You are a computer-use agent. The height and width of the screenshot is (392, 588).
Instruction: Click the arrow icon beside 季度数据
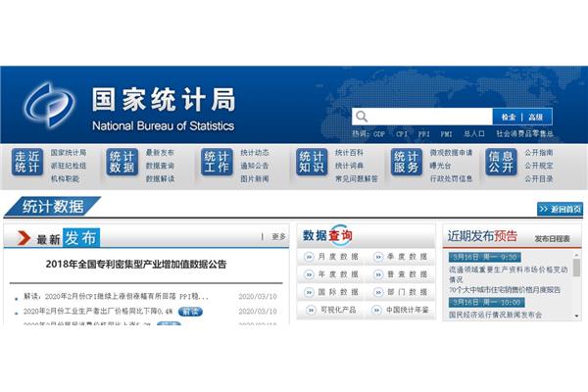[x=378, y=257]
